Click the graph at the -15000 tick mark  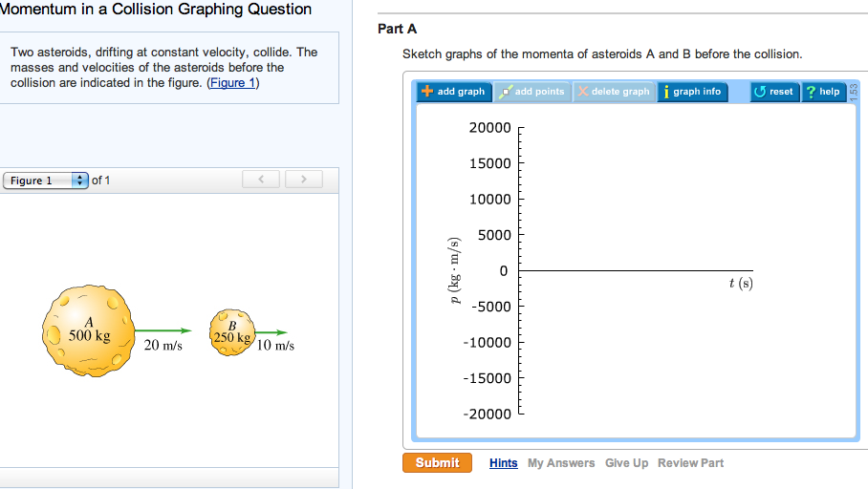(x=520, y=378)
